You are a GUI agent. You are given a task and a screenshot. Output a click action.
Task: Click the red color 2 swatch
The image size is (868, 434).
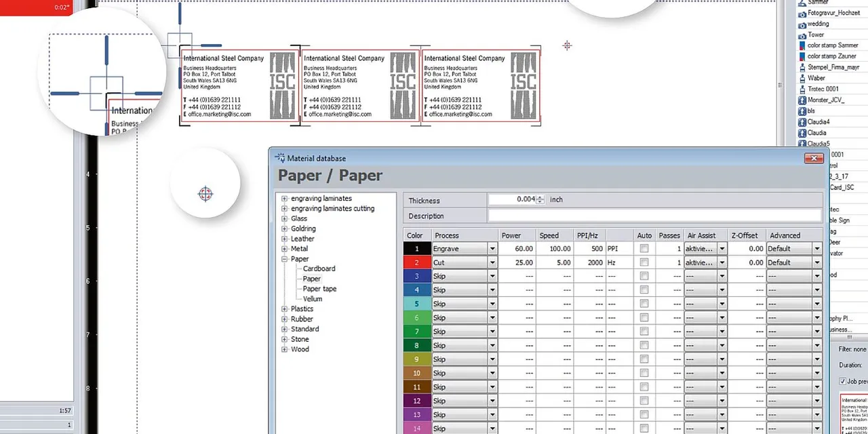[416, 262]
